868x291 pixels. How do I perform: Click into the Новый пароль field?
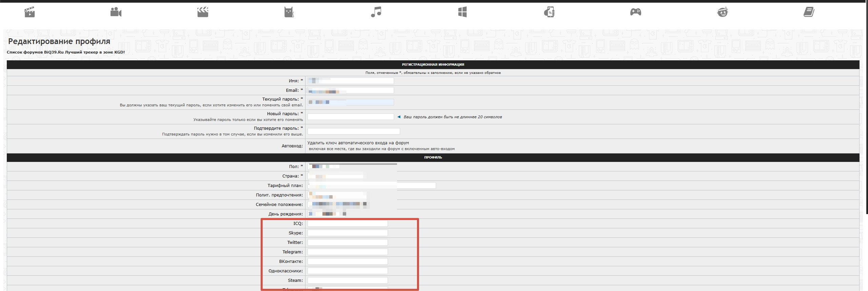(351, 117)
